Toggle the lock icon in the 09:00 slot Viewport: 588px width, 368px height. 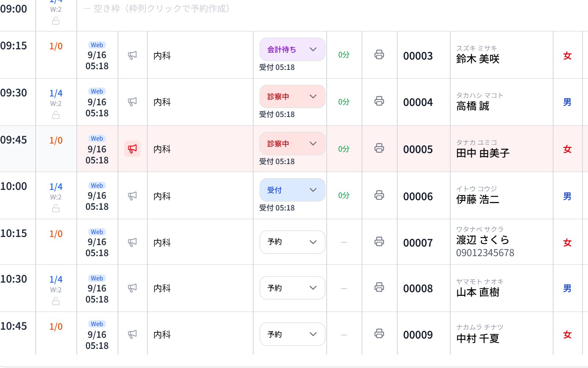(56, 21)
